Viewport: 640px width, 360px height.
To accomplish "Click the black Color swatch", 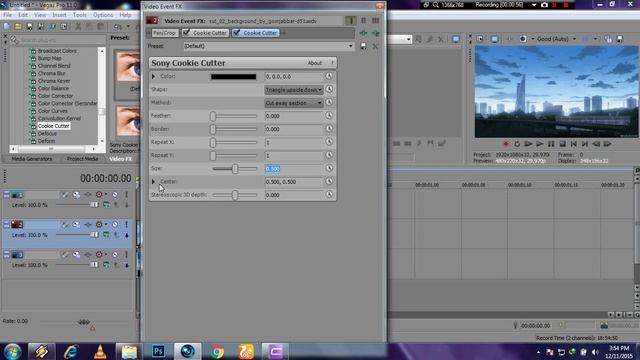I will (233, 77).
